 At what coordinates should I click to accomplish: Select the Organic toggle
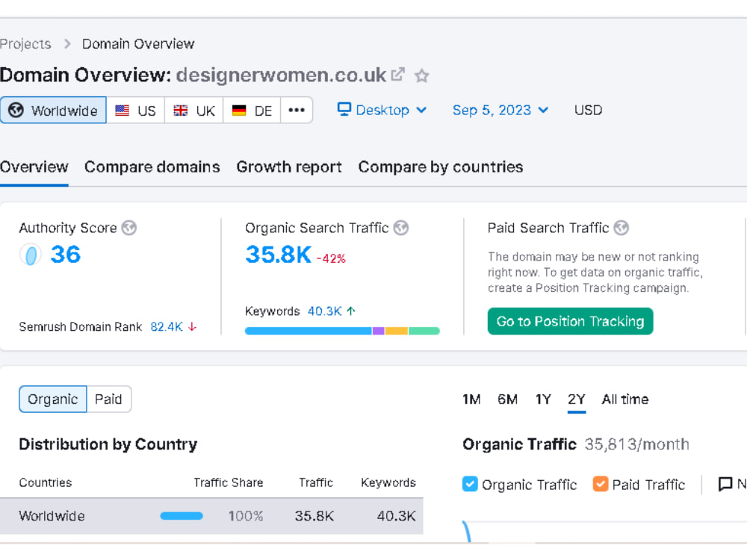click(53, 399)
